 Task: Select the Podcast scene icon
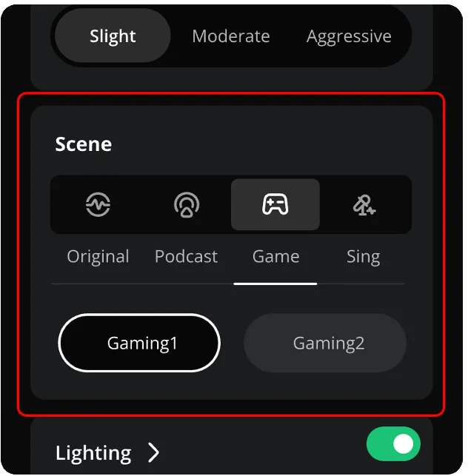[x=187, y=204]
